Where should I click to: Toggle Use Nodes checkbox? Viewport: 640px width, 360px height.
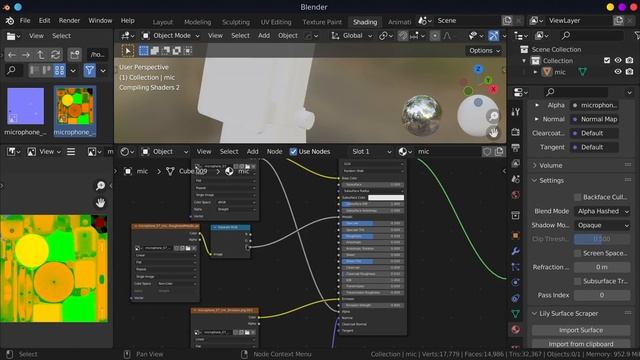[x=293, y=152]
